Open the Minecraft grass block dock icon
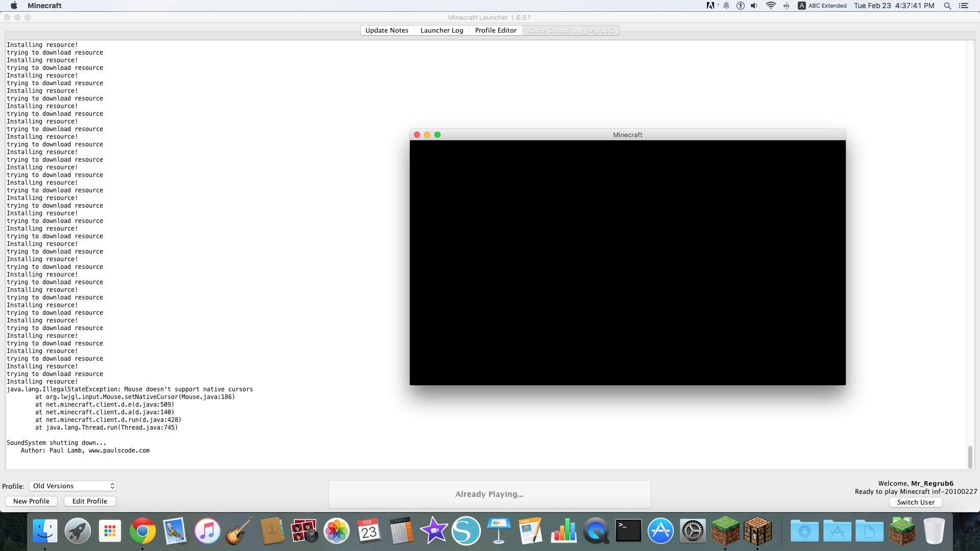The image size is (980, 551). [x=725, y=531]
